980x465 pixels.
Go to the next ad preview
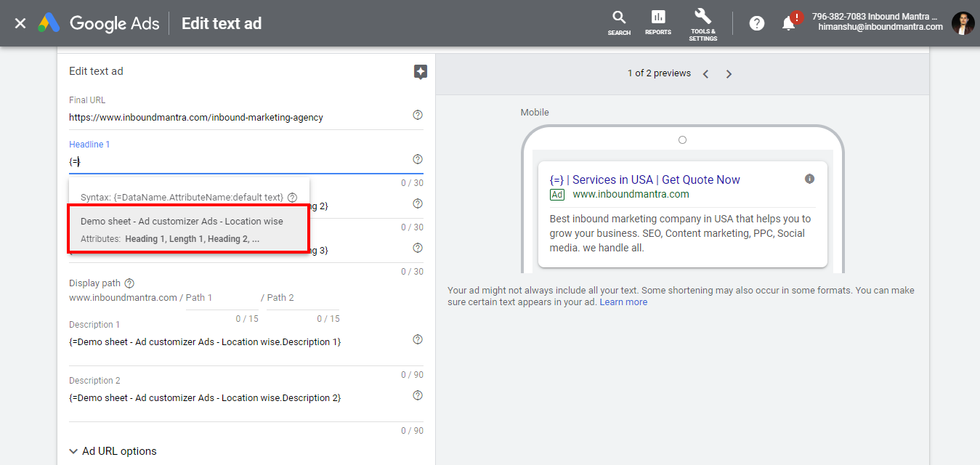[729, 74]
